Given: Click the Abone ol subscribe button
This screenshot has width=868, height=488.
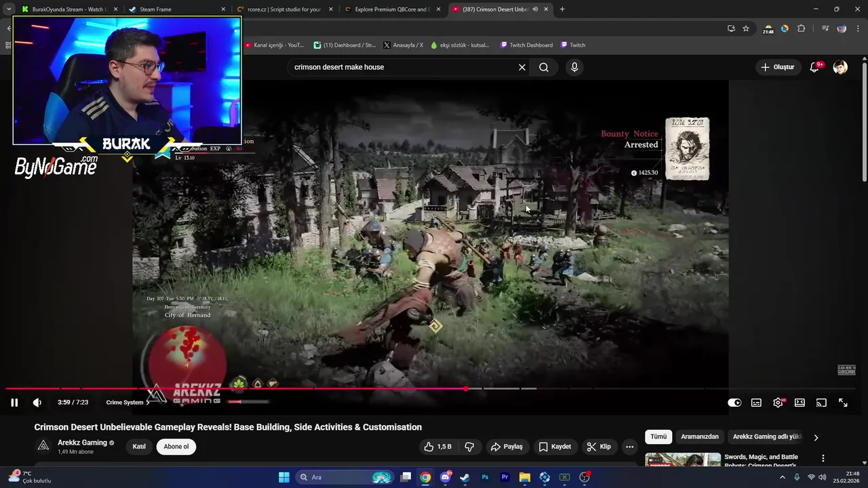Looking at the screenshot, I should click(176, 447).
